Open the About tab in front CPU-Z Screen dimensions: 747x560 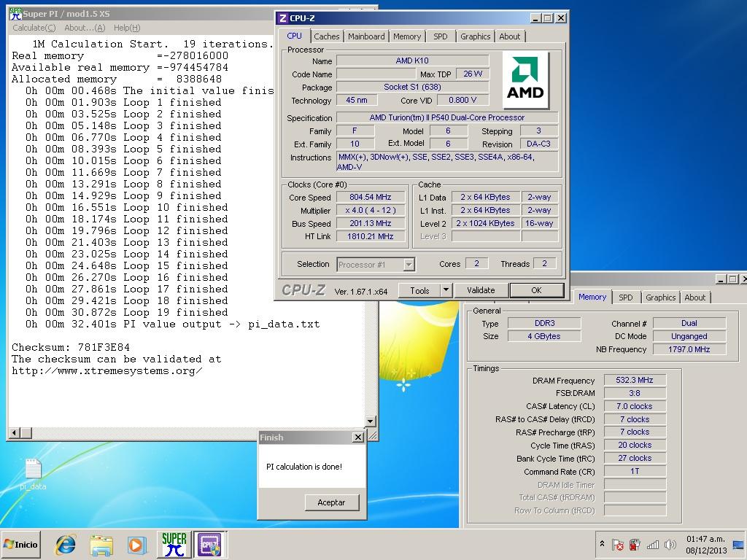click(510, 36)
